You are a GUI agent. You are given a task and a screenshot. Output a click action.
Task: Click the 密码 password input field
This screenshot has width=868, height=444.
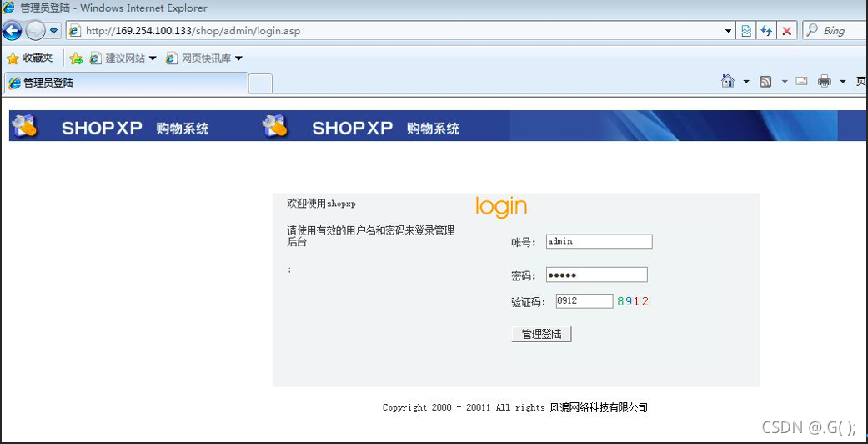pyautogui.click(x=597, y=275)
